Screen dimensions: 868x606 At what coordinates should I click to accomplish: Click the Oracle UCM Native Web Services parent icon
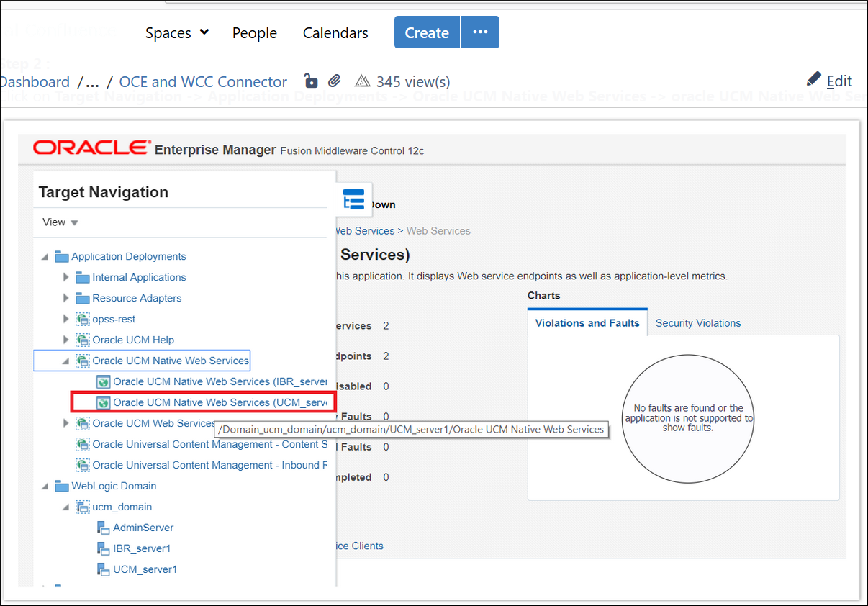pos(83,361)
